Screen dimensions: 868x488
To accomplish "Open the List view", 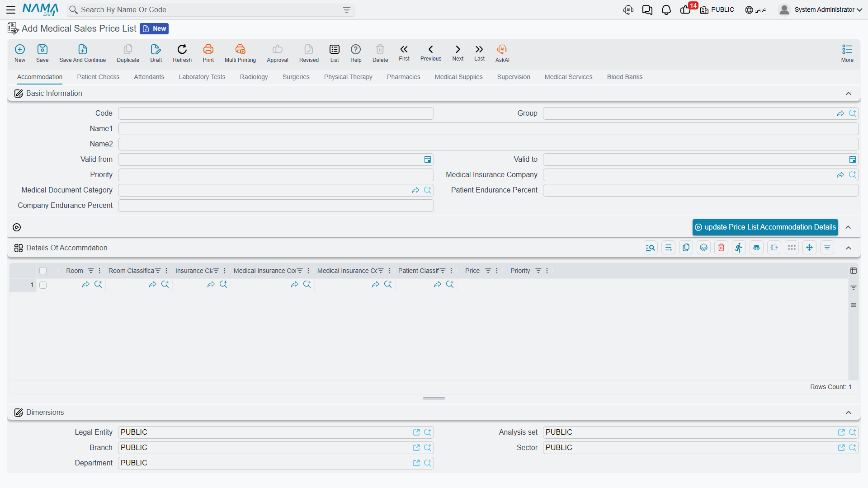I will (x=335, y=53).
